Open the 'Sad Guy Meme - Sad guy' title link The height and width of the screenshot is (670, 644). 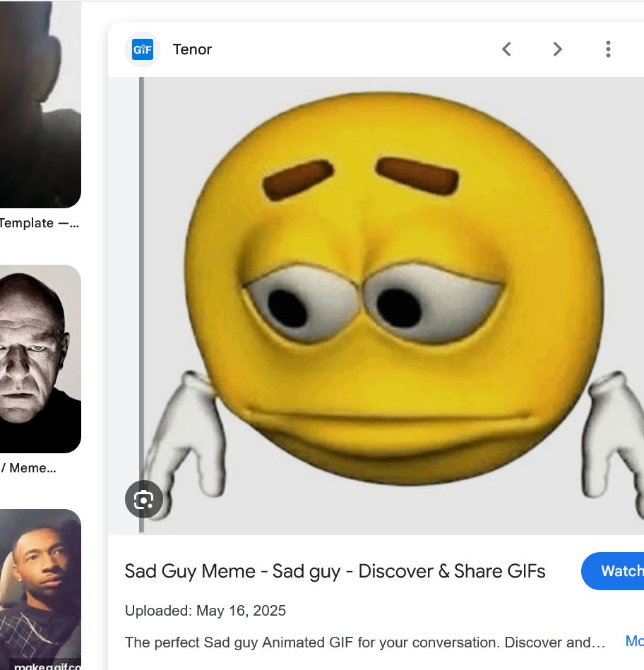(335, 571)
